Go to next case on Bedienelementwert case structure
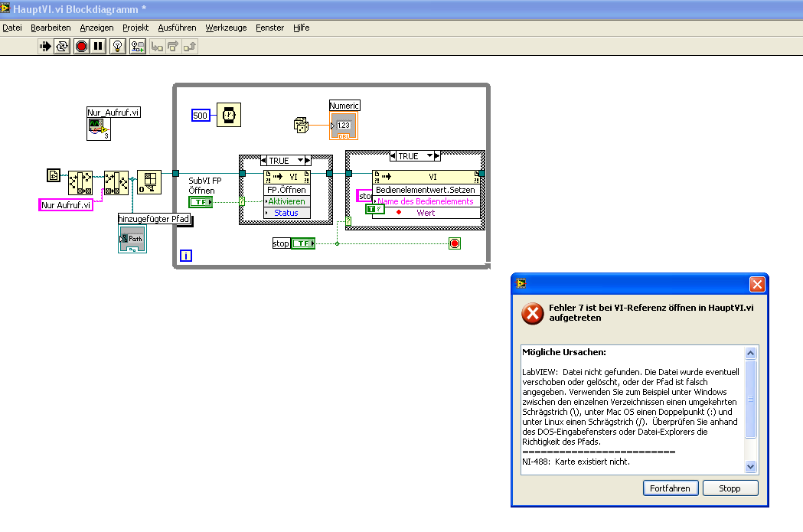Screen dimensions: 803x532 pyautogui.click(x=437, y=156)
